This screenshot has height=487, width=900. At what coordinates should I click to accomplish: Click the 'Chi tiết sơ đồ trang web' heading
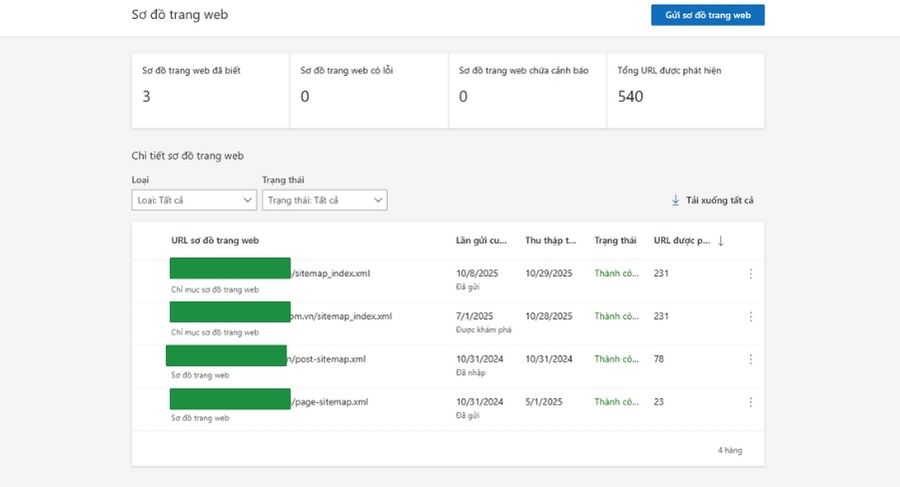point(187,156)
